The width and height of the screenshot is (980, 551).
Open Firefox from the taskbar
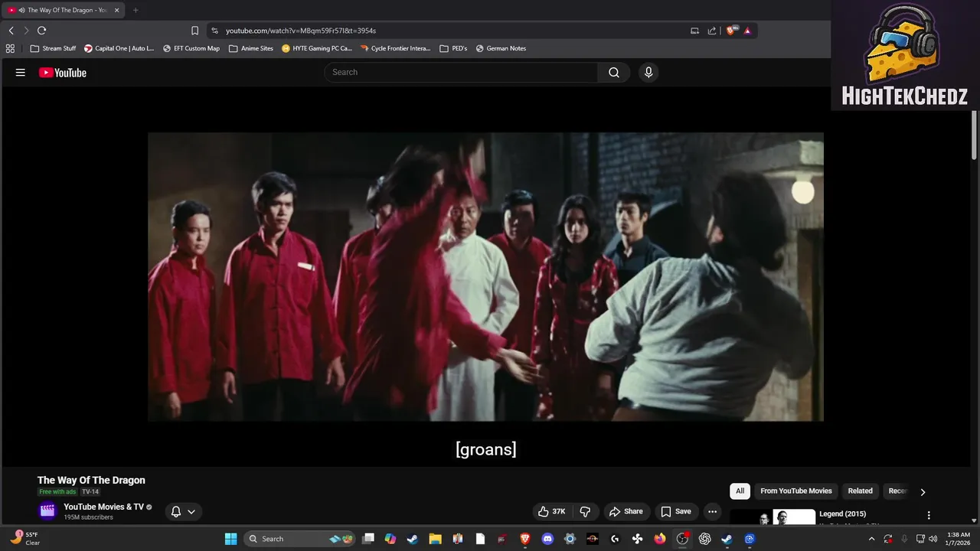(660, 539)
